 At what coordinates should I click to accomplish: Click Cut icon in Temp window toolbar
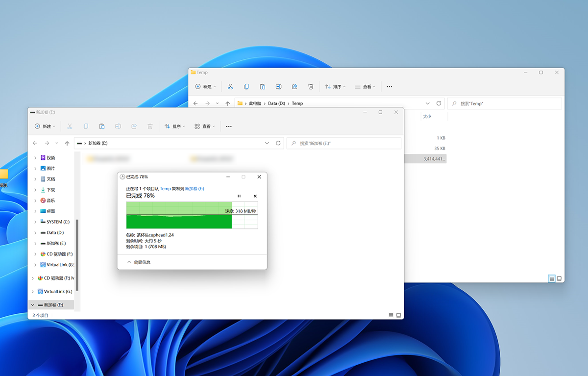(x=230, y=87)
